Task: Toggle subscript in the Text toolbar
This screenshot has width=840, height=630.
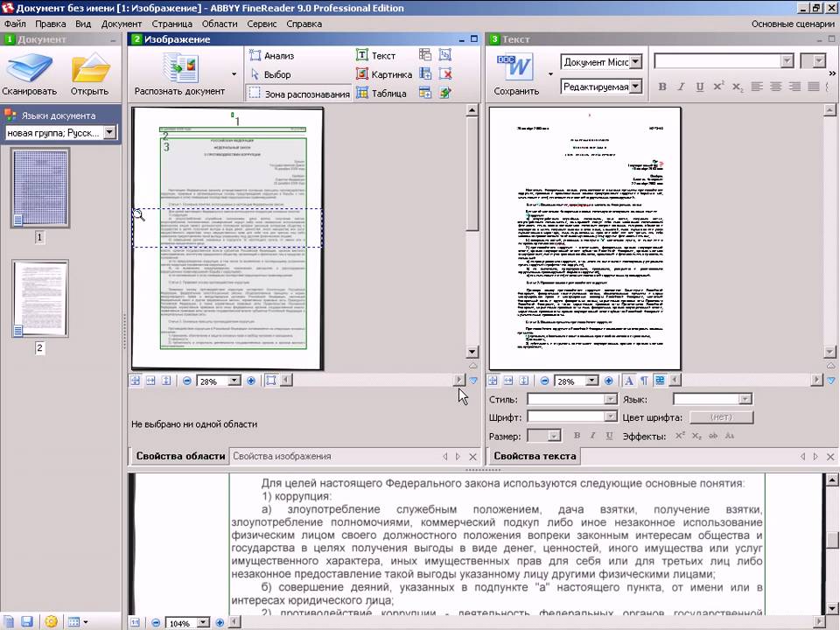Action: tap(738, 87)
